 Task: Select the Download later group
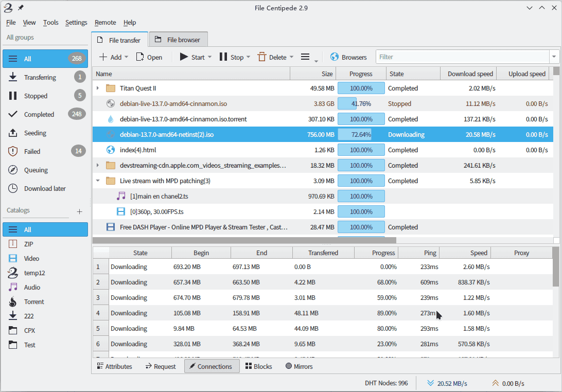click(45, 188)
